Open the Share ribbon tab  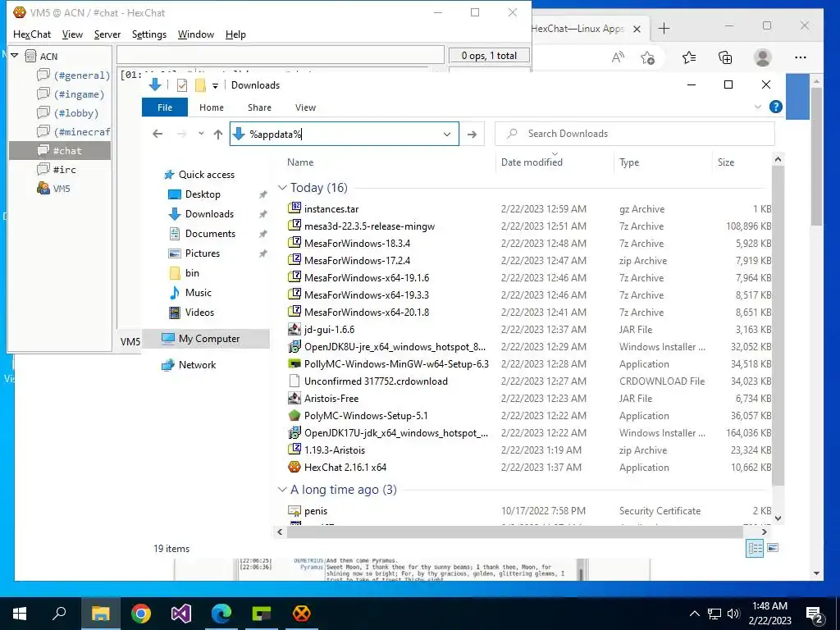tap(259, 107)
